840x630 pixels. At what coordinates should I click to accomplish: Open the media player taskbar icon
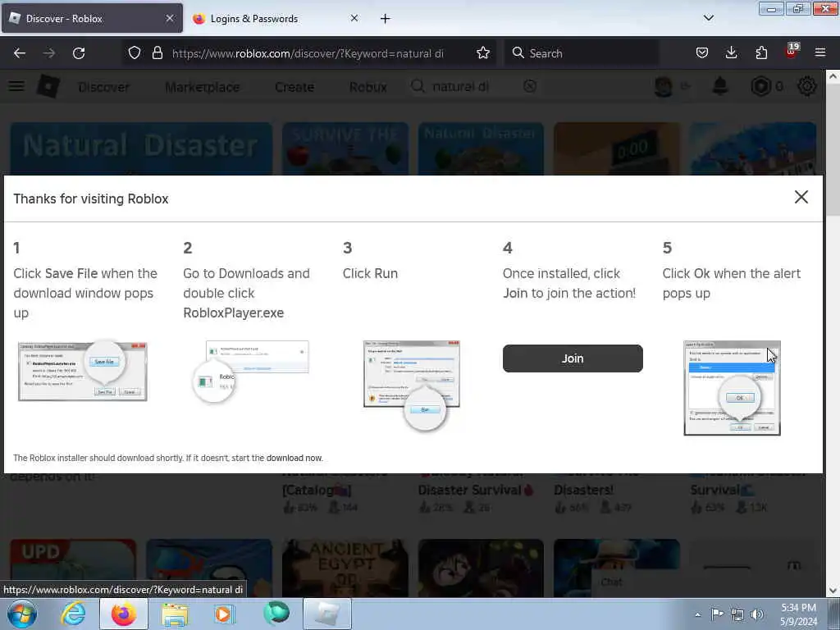point(224,614)
